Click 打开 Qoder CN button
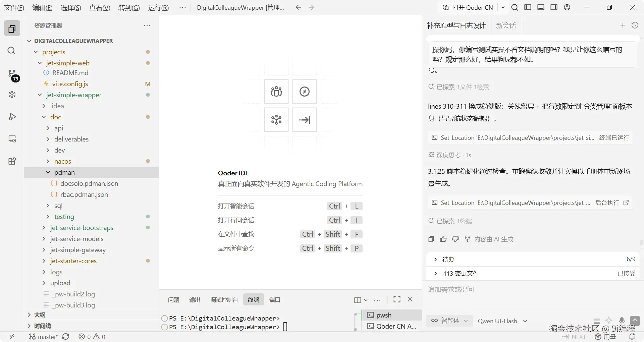The height and width of the screenshot is (342, 644). point(468,7)
